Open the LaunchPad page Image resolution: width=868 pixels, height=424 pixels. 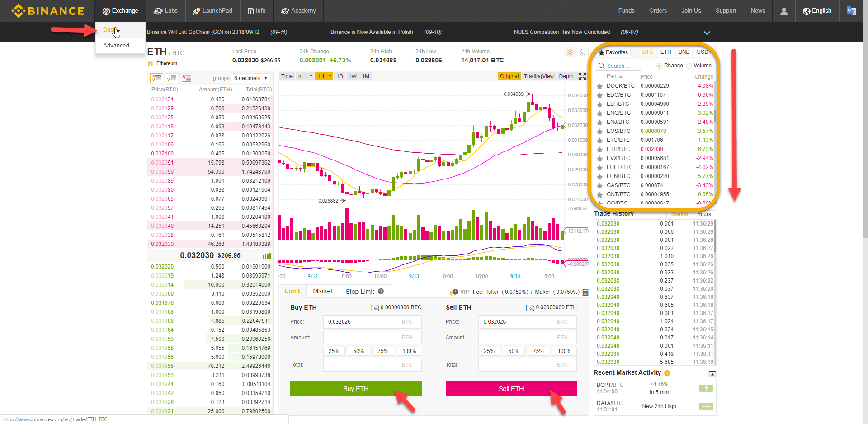[212, 11]
